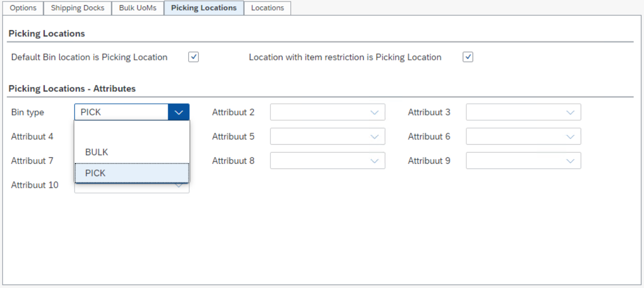
Task: Toggle Location with item restriction checkbox
Action: coord(468,57)
